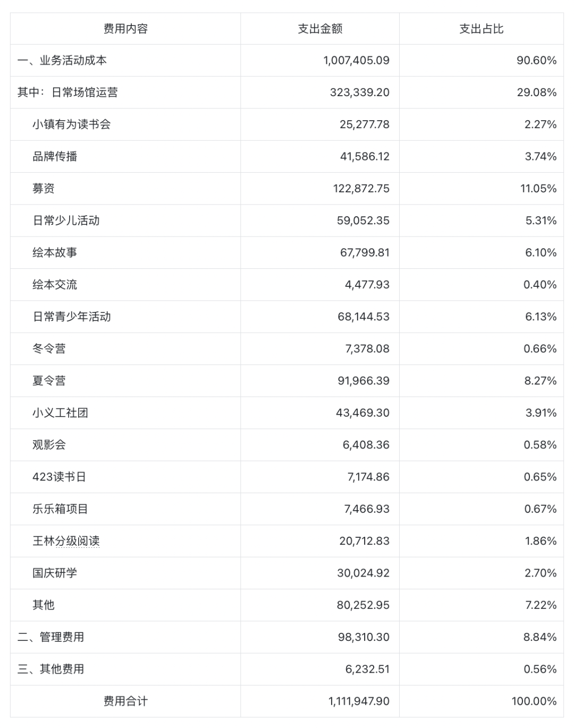Click the 日常少儿活动 percentage 5.31%
Image resolution: width=574 pixels, height=728 pixels.
[541, 221]
